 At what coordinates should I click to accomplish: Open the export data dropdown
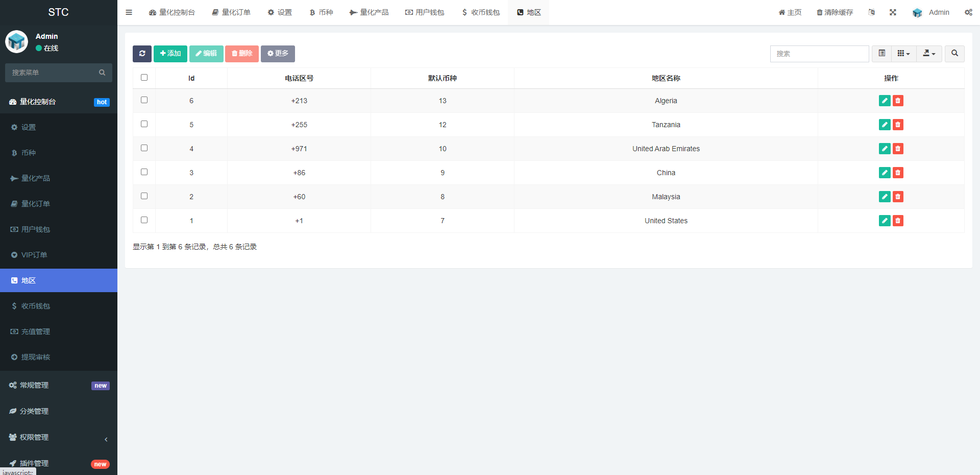[929, 54]
